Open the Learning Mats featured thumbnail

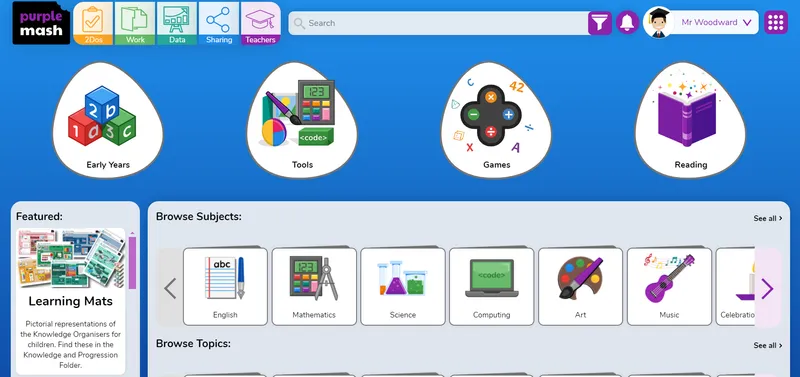coord(70,258)
